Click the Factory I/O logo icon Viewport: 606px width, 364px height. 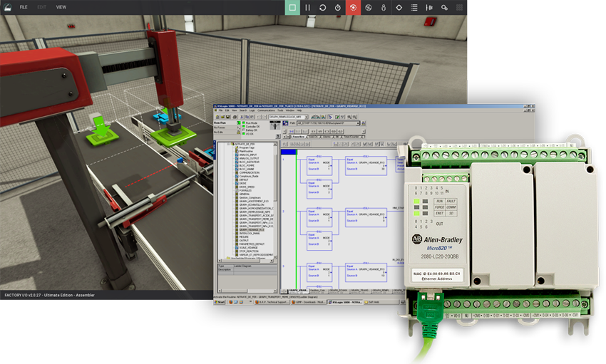(x=7, y=7)
